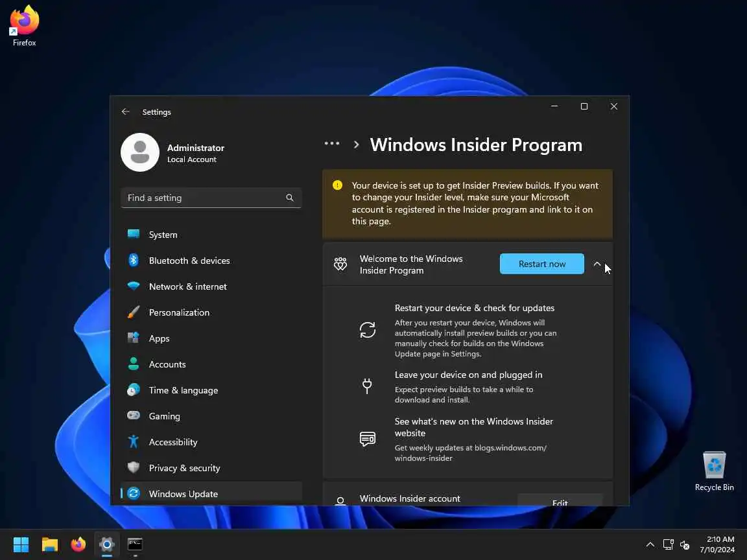Go to Network & internet settings
This screenshot has width=747, height=560.
211,286
